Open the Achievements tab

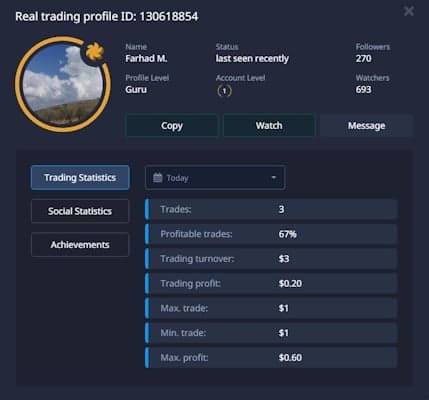(x=80, y=245)
